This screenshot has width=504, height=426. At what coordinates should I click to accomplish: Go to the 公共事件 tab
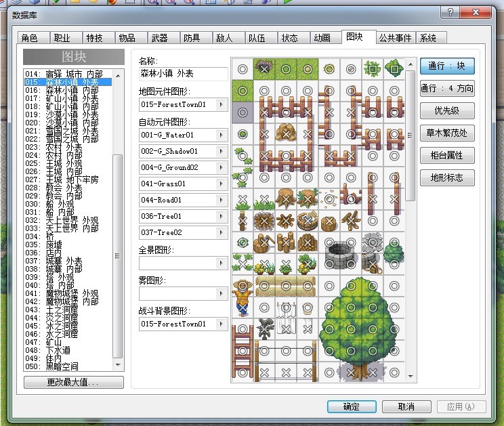[x=396, y=38]
